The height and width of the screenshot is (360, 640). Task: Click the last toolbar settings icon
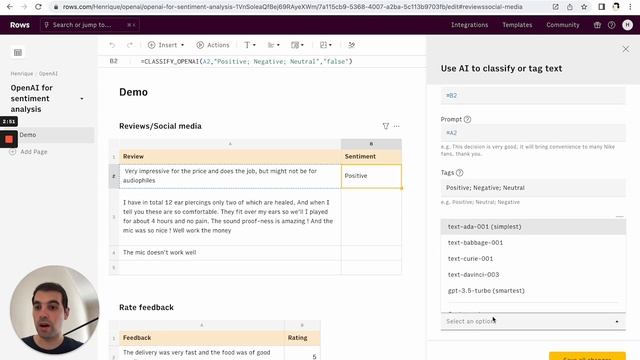pyautogui.click(x=351, y=45)
